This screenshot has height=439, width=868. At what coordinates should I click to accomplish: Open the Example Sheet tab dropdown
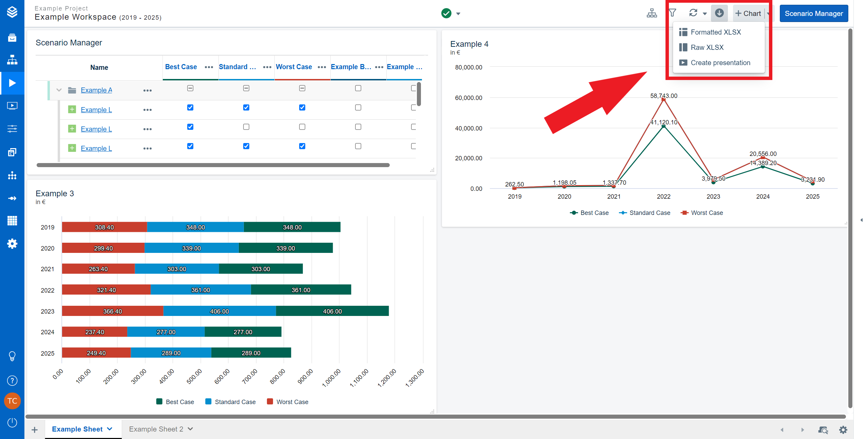pyautogui.click(x=110, y=429)
